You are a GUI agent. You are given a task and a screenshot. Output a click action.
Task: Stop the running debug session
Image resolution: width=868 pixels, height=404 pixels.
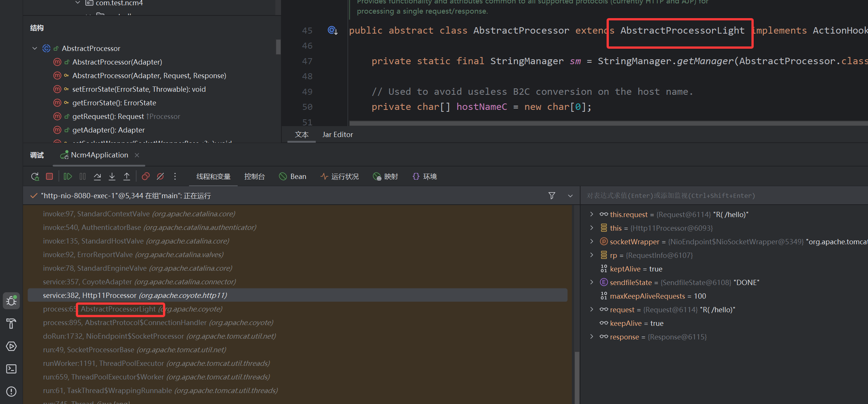pos(49,176)
